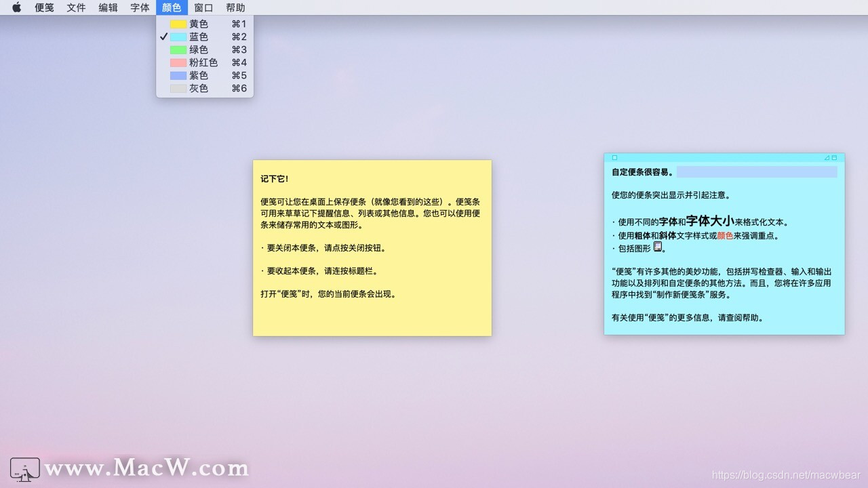Click the resize triangle icon on the blue note
Viewport: 868px width, 488px height.
click(x=827, y=157)
